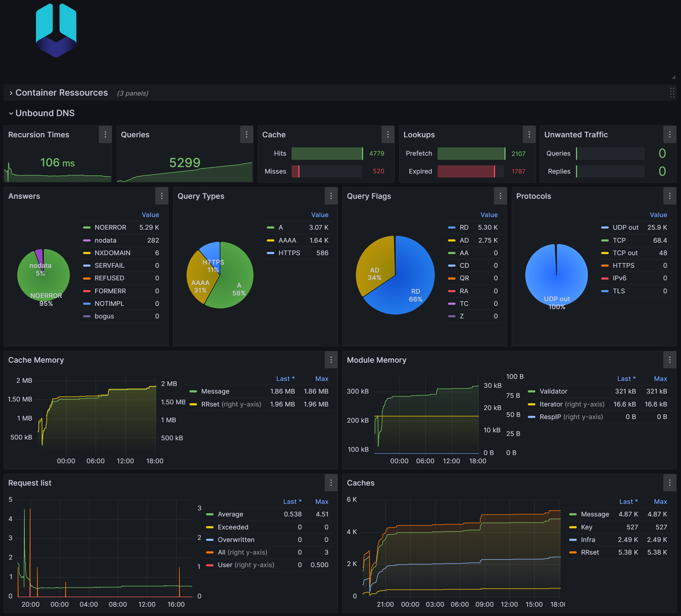Image resolution: width=681 pixels, height=616 pixels.
Task: Click NXDOMAIN color swatch in Answers legend
Action: pyautogui.click(x=87, y=253)
